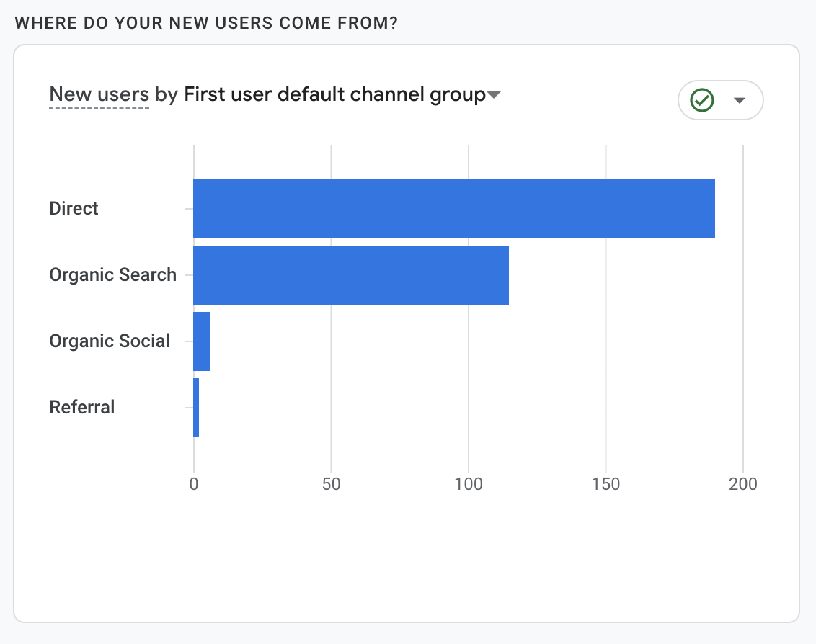816x644 pixels.
Task: Click the small Organic Social bar
Action: [202, 341]
